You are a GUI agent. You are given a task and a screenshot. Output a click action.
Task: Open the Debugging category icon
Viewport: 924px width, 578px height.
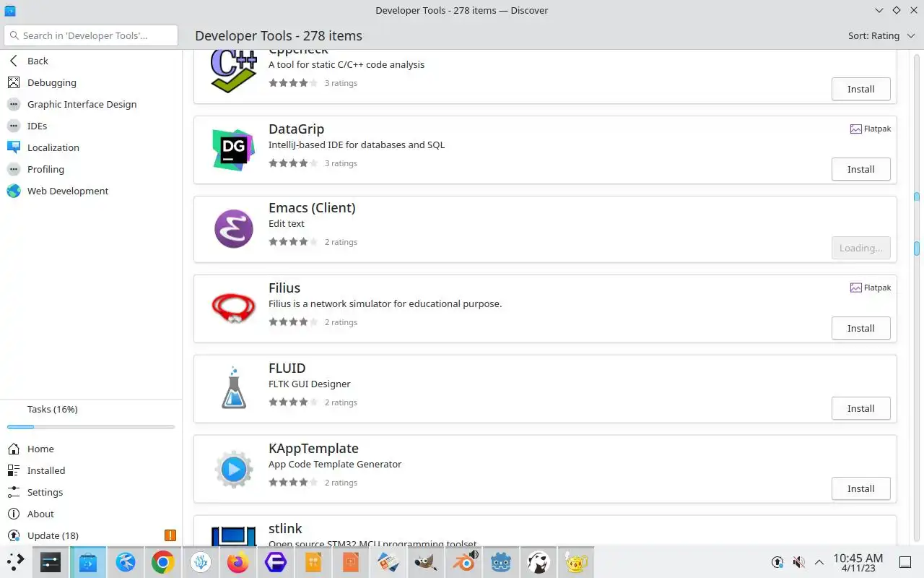point(13,82)
